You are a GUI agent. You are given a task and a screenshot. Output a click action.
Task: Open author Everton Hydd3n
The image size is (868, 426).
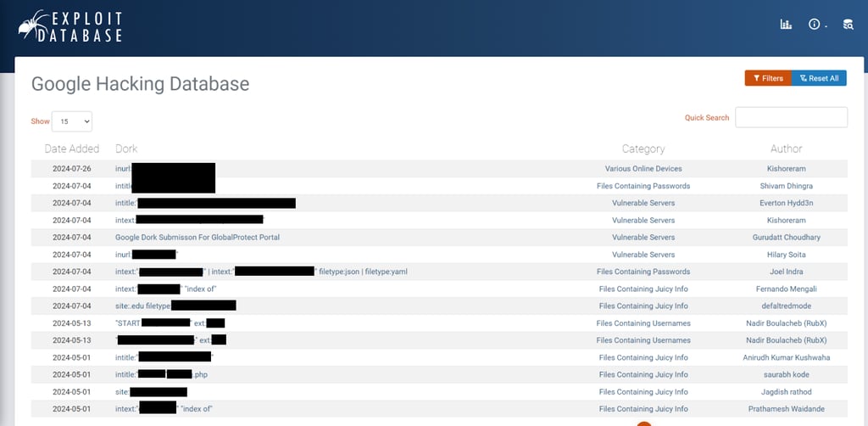[786, 203]
